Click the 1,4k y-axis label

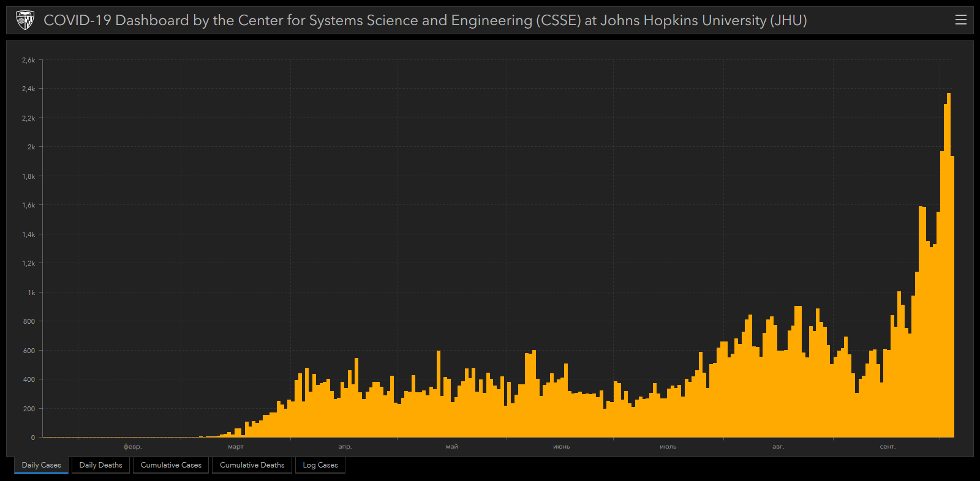[x=29, y=234]
